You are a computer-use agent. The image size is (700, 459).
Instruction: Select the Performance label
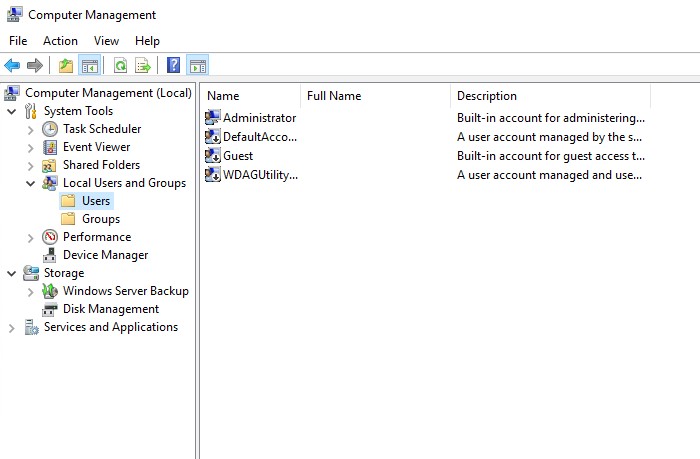click(x=97, y=237)
